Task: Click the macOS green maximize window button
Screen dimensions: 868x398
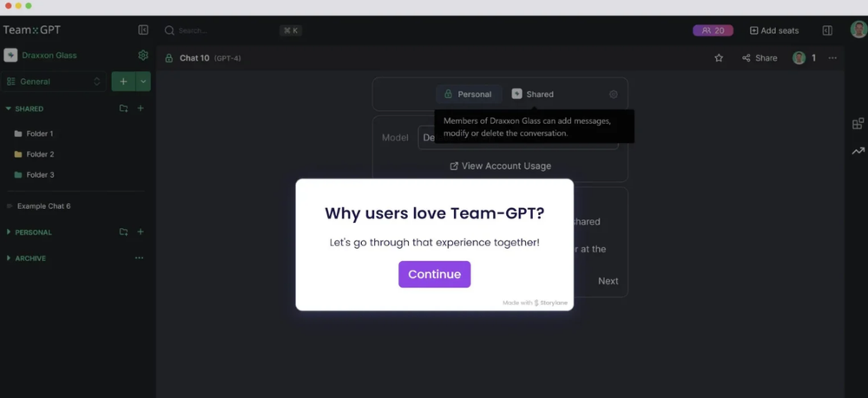Action: (x=29, y=5)
